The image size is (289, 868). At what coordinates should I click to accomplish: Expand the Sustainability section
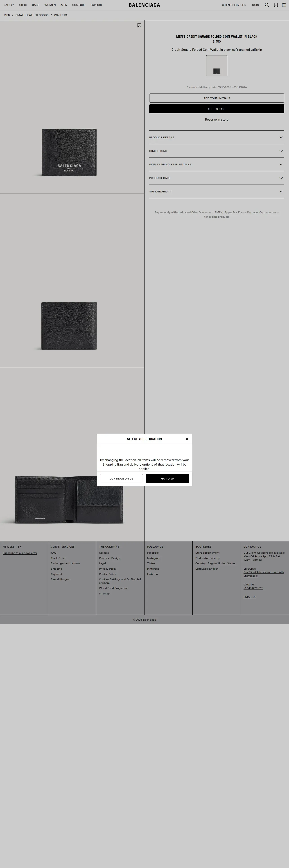tap(217, 191)
